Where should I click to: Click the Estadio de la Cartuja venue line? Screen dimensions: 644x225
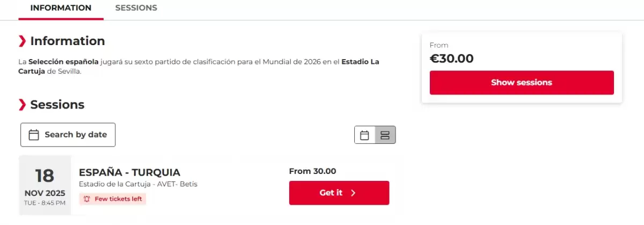[138, 184]
